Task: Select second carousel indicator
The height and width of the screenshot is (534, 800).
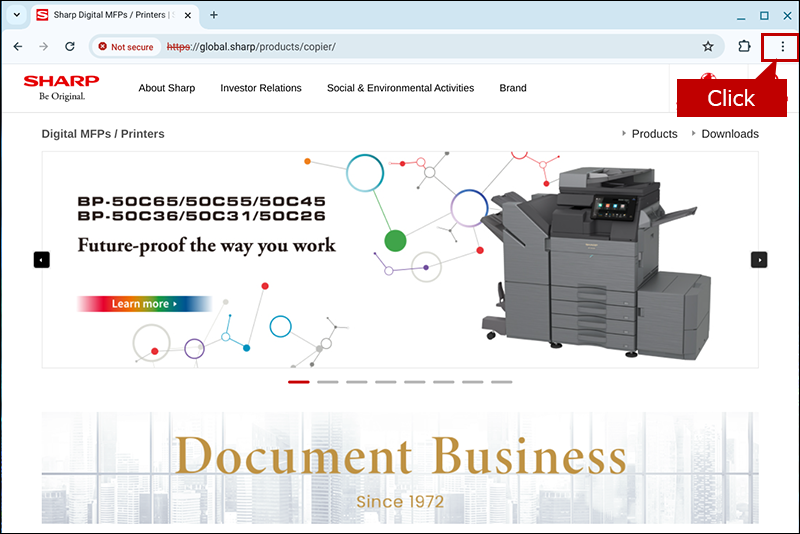Action: [x=328, y=382]
